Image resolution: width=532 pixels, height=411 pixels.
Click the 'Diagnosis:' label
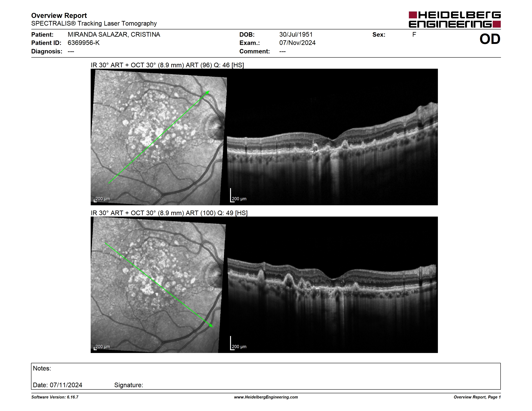(47, 51)
